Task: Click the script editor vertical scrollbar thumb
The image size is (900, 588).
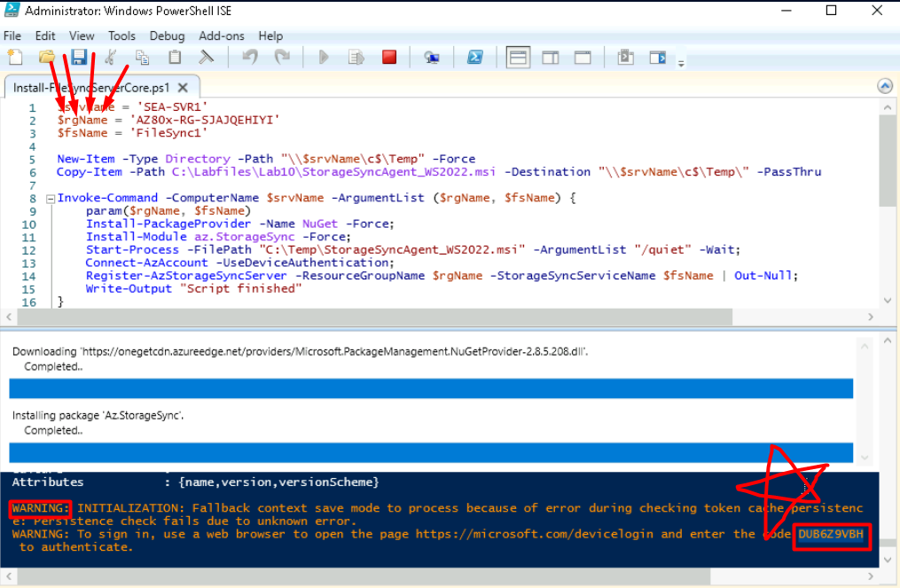Action: [x=887, y=161]
